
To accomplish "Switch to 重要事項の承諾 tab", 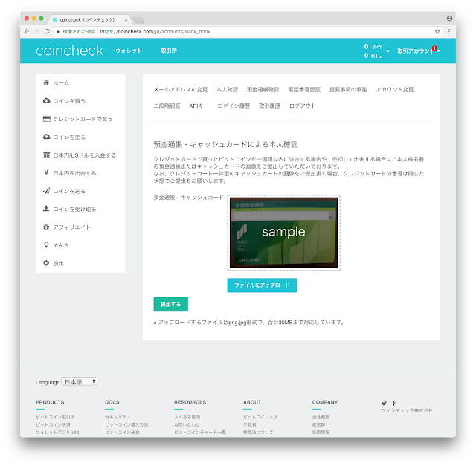I will 348,89.
